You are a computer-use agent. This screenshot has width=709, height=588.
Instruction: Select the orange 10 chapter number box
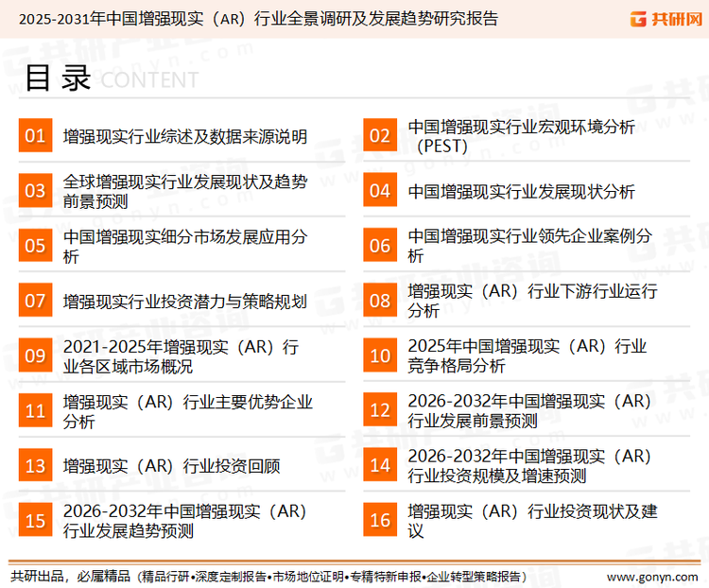point(380,355)
